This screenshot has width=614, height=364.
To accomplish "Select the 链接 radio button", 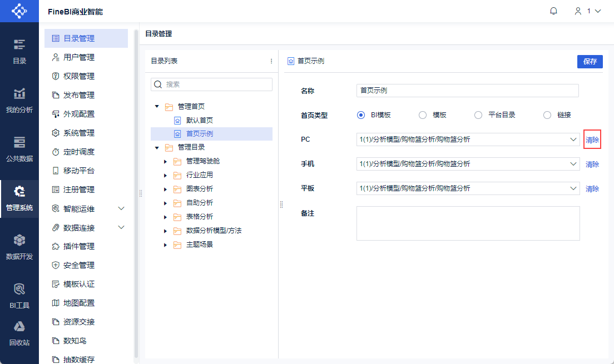I will pos(547,115).
